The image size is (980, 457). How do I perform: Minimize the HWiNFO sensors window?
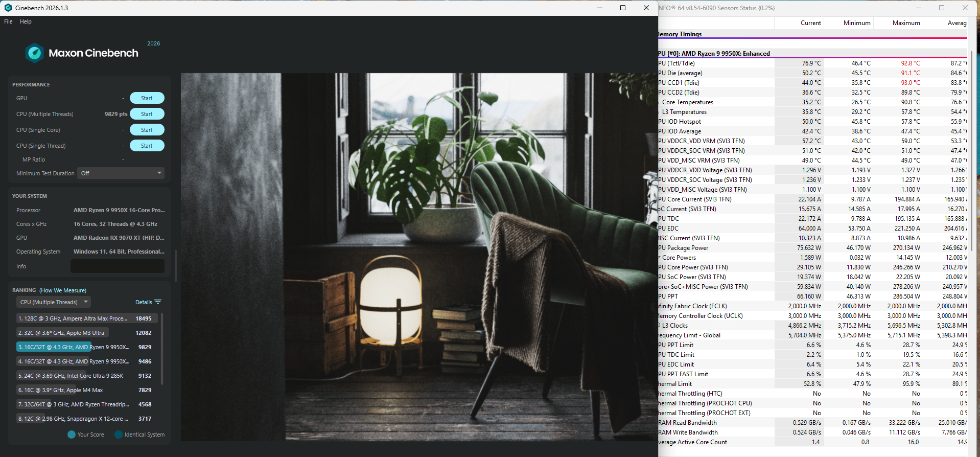click(x=919, y=8)
